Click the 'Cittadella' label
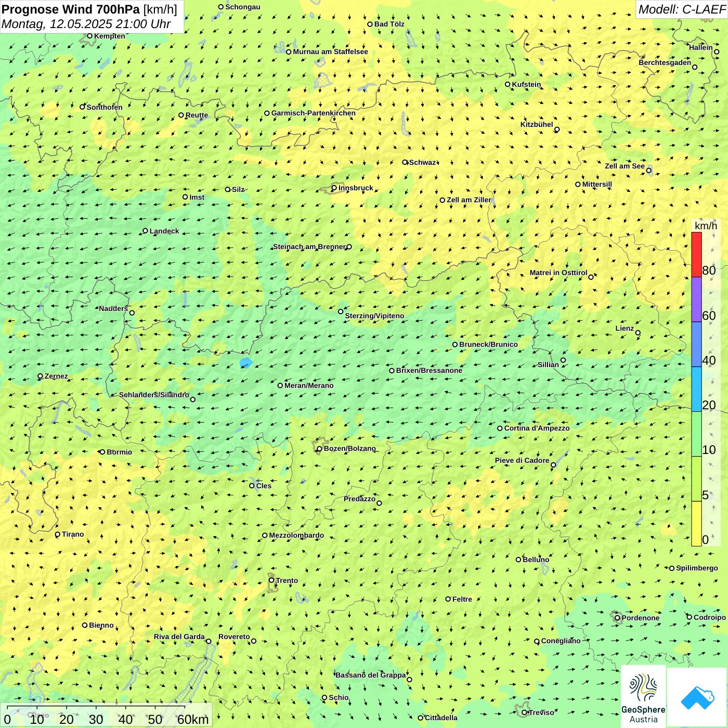The image size is (728, 728). pos(441,718)
